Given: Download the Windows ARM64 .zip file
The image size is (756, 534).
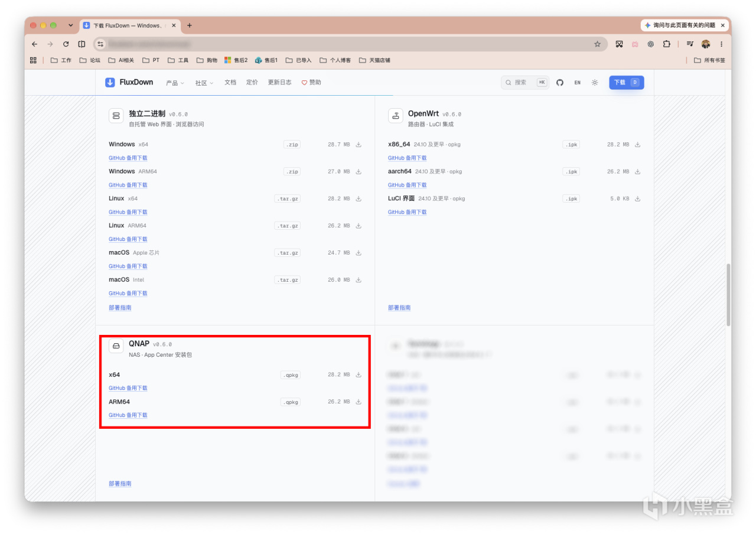Looking at the screenshot, I should (359, 171).
